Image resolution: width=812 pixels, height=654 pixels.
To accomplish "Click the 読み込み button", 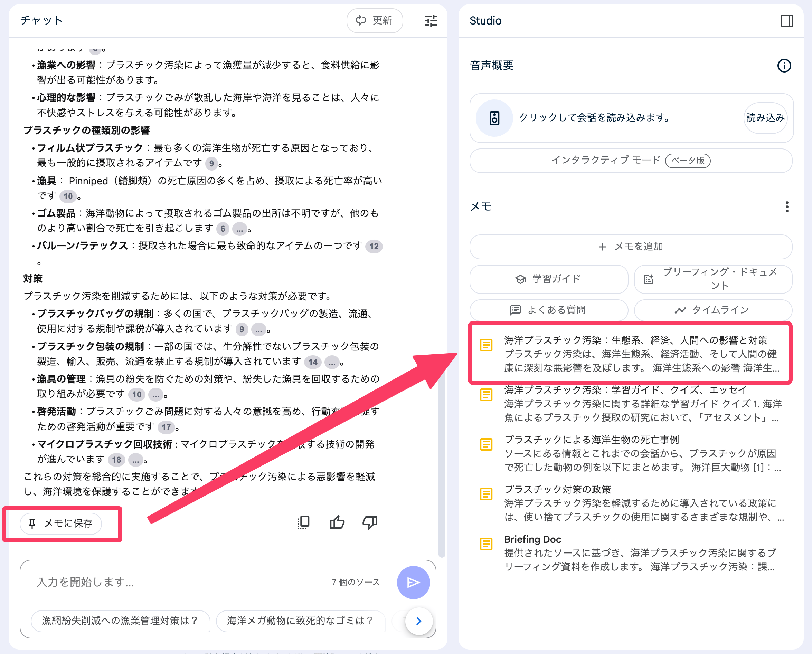I will (x=765, y=118).
